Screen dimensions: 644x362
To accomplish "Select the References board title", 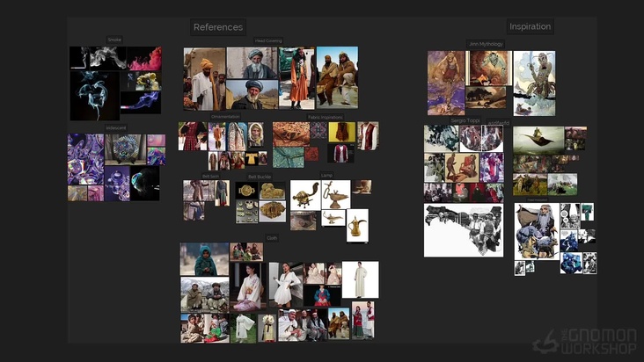I will coord(218,27).
